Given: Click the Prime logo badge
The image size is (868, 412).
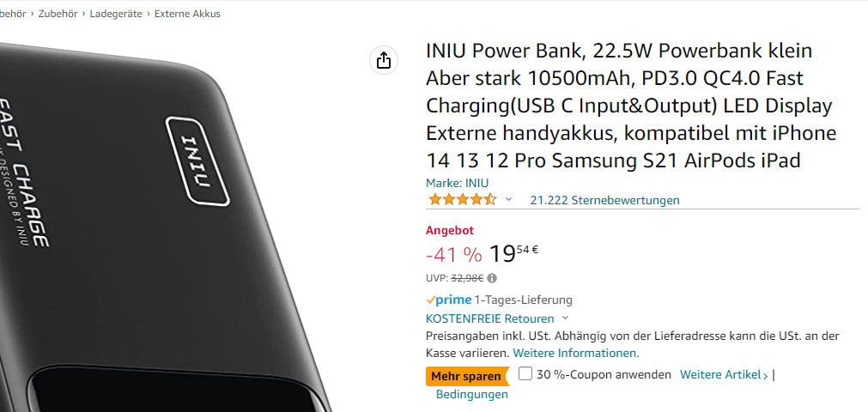Looking at the screenshot, I should [x=448, y=300].
